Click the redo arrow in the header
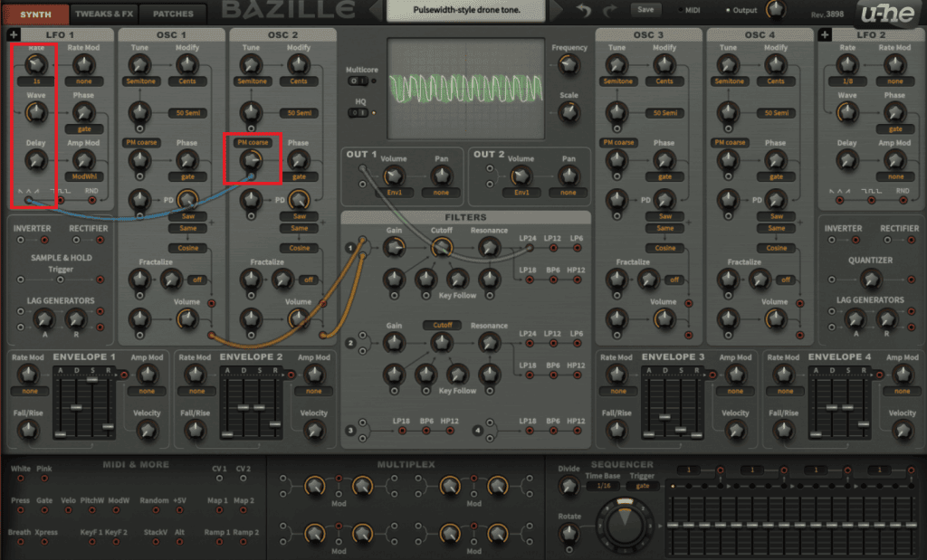The width and height of the screenshot is (927, 560). coord(610,11)
